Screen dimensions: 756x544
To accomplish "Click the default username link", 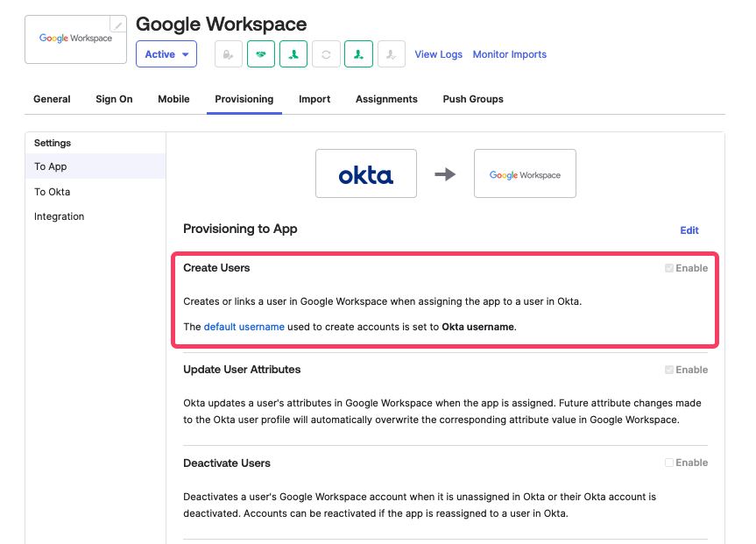I will pyautogui.click(x=244, y=327).
